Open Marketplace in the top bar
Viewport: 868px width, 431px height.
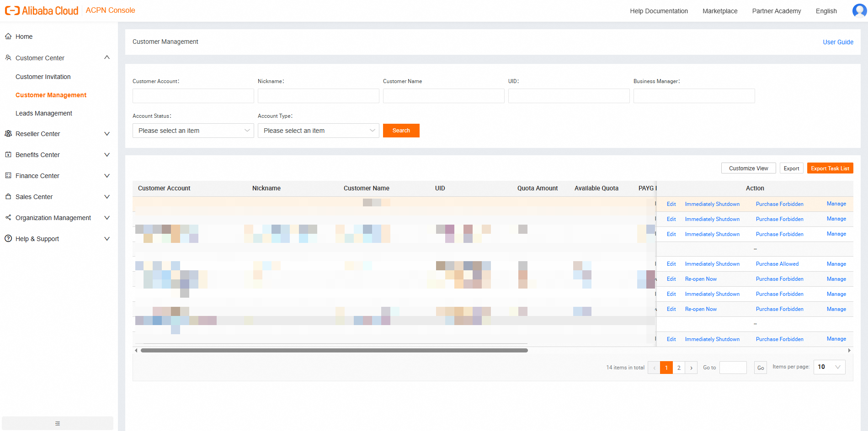coord(720,11)
